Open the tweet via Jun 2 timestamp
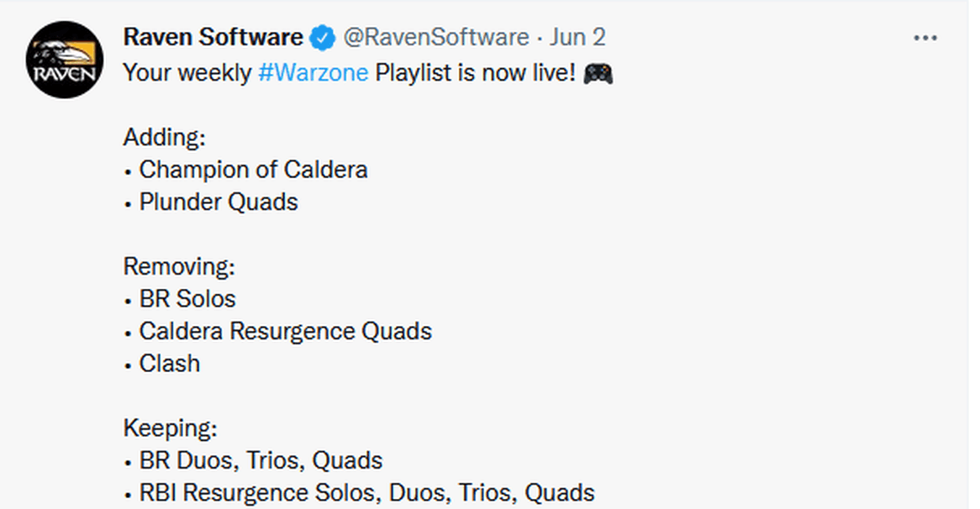The image size is (980, 509). [577, 38]
